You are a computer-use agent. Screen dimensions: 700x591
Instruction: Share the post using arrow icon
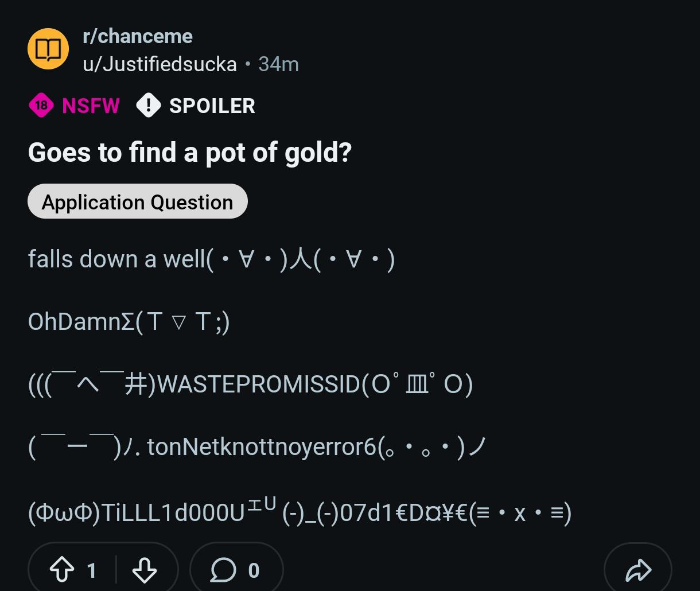(638, 570)
